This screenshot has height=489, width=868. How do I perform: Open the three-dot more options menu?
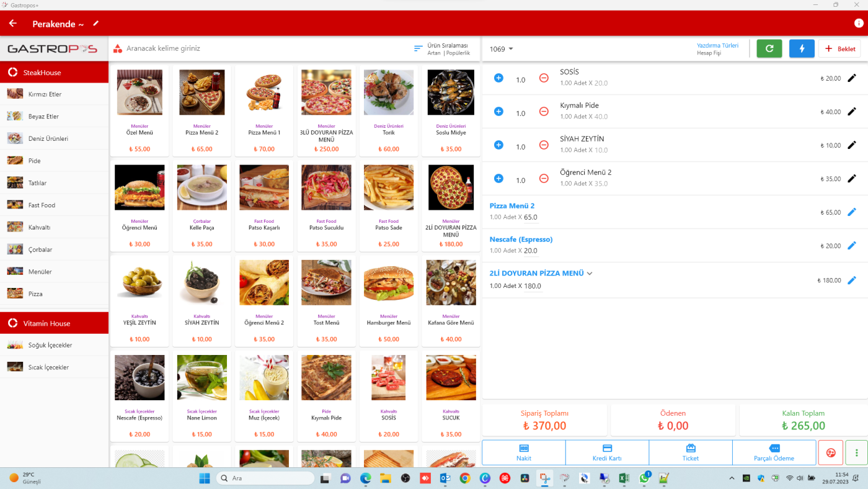tap(856, 452)
